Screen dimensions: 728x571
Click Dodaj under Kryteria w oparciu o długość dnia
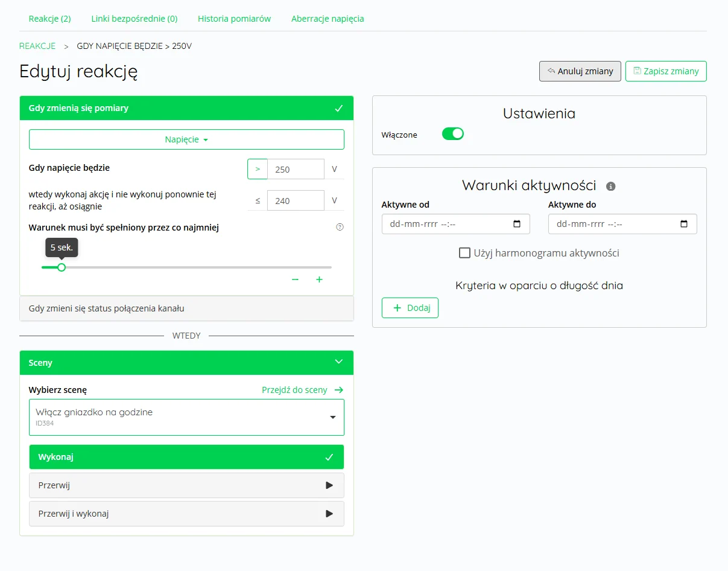pyautogui.click(x=410, y=308)
